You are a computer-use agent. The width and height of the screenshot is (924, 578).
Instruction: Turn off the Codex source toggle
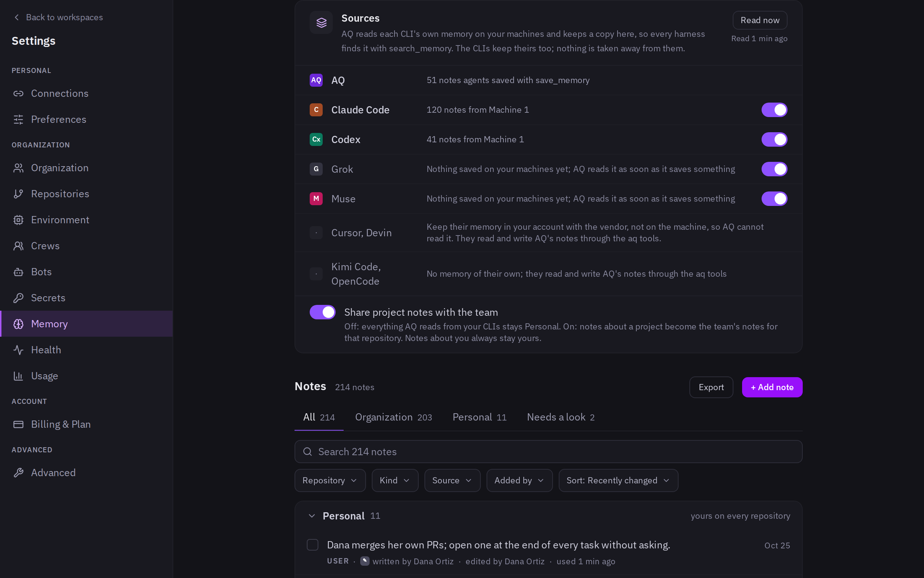(774, 139)
